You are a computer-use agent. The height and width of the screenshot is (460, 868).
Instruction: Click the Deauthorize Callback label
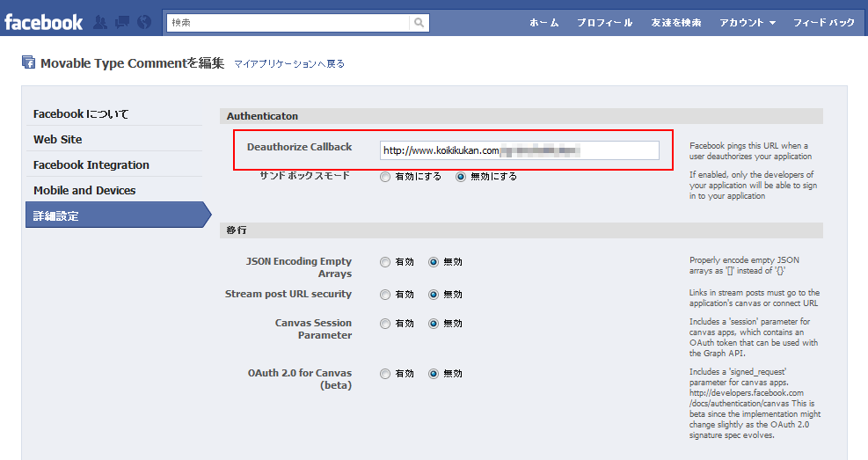300,147
